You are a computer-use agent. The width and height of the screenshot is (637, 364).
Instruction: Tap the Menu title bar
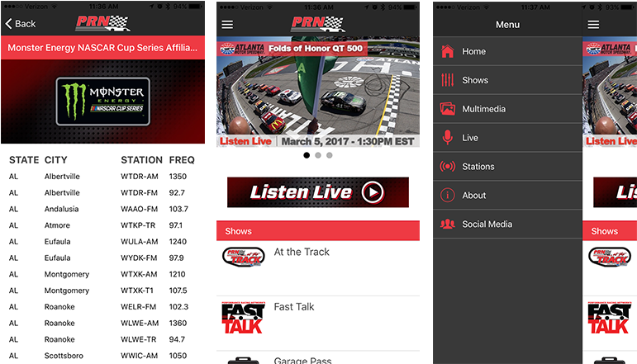(507, 25)
